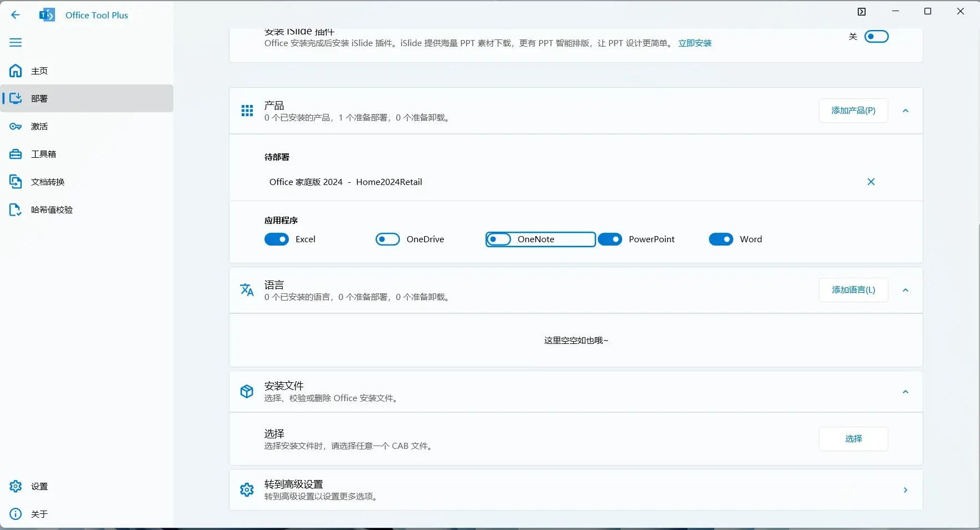Click the 应用程序 heading

click(281, 221)
